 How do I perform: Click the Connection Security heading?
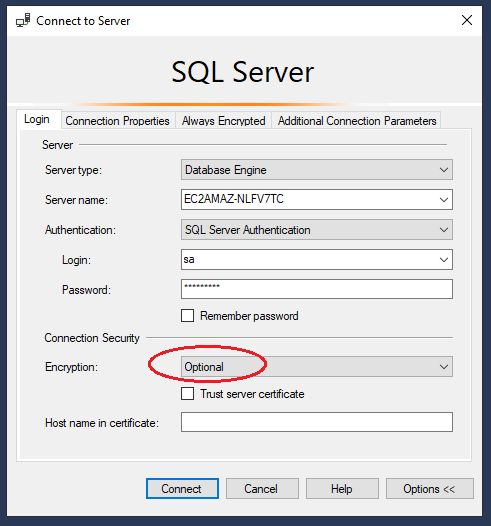92,338
